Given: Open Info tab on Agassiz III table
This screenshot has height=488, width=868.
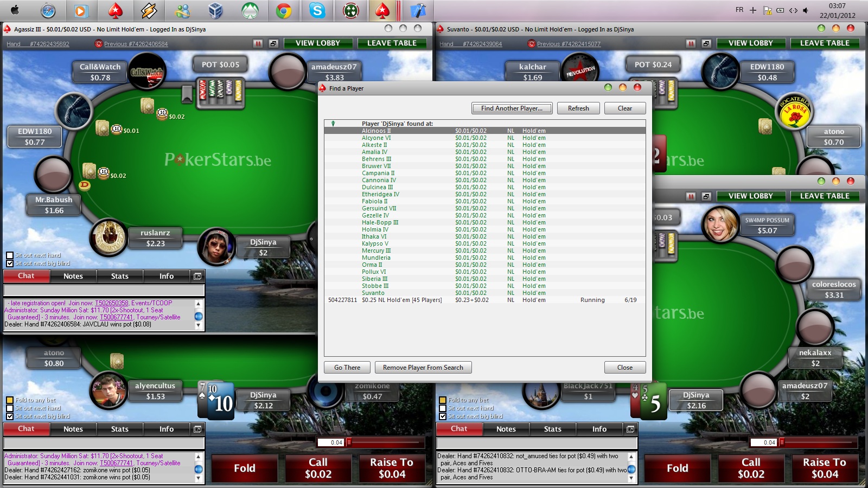Looking at the screenshot, I should pos(167,276).
